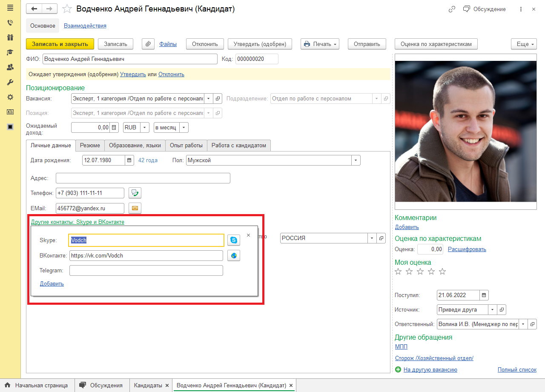545x392 pixels.
Task: Open the Источник dropdown list
Action: tap(492, 310)
